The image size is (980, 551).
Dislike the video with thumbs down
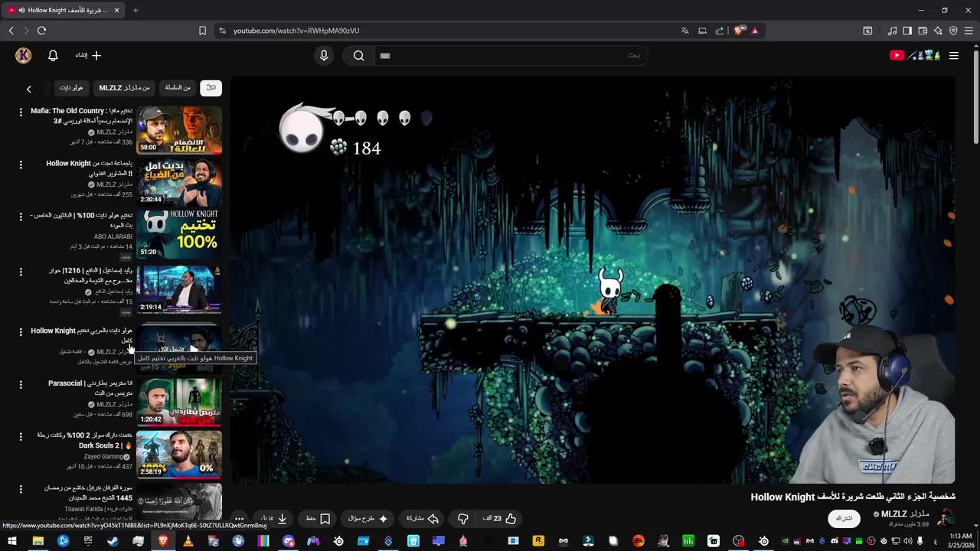click(x=462, y=518)
